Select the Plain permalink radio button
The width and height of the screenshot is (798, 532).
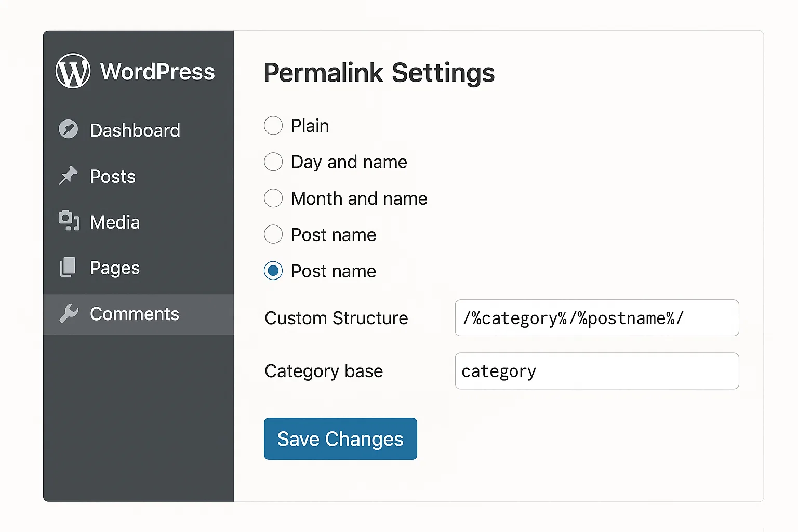tap(273, 125)
